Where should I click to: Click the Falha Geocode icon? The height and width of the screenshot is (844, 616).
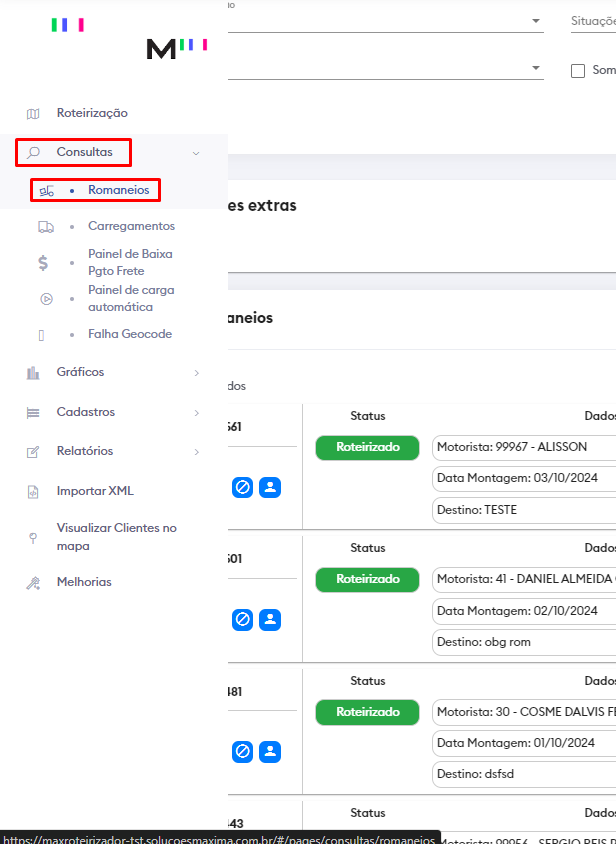[x=41, y=335]
